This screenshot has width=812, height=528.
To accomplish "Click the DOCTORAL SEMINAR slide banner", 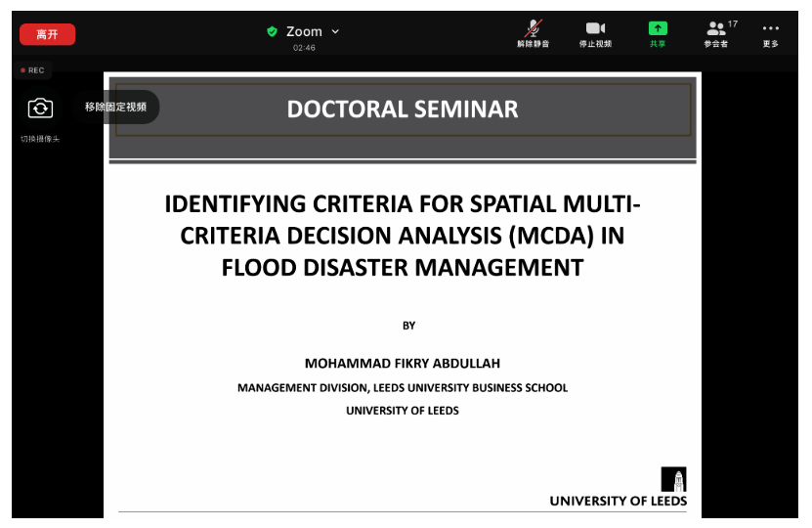I will 403,110.
